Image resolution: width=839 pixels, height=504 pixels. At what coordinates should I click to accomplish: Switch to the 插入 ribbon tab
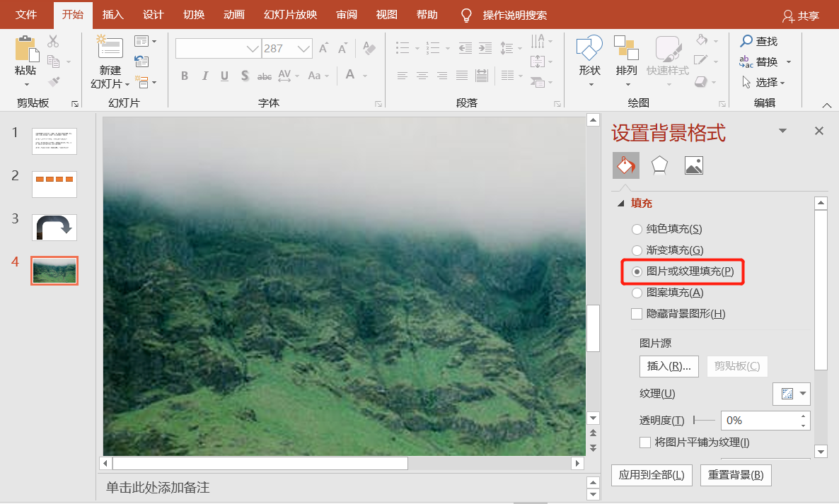[x=112, y=14]
